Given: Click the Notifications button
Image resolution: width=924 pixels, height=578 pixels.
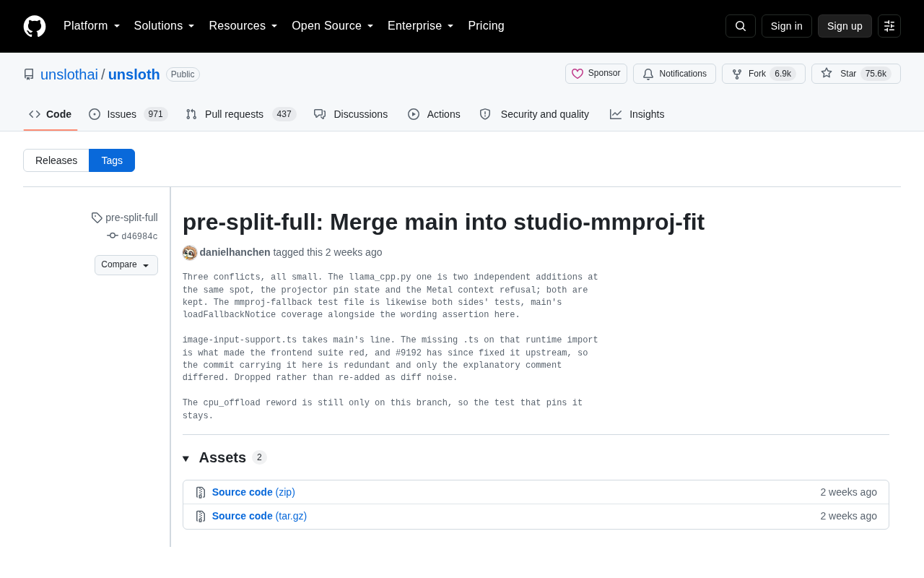Looking at the screenshot, I should point(674,74).
